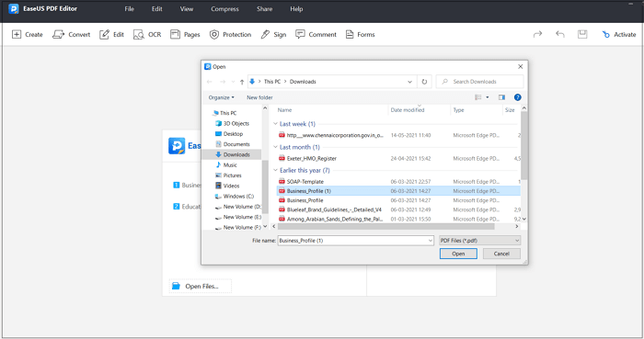Click Downloads in the address breadcrumb

[303, 82]
